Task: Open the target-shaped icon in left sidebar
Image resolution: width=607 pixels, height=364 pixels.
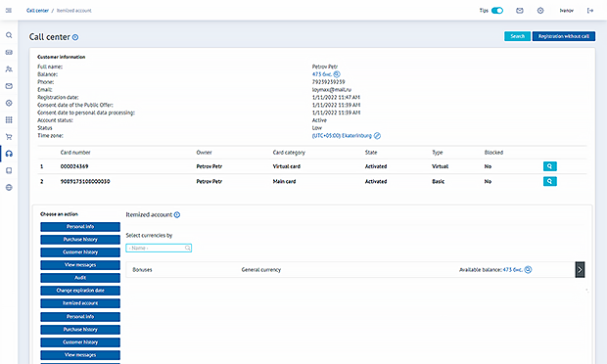Action: [9, 103]
